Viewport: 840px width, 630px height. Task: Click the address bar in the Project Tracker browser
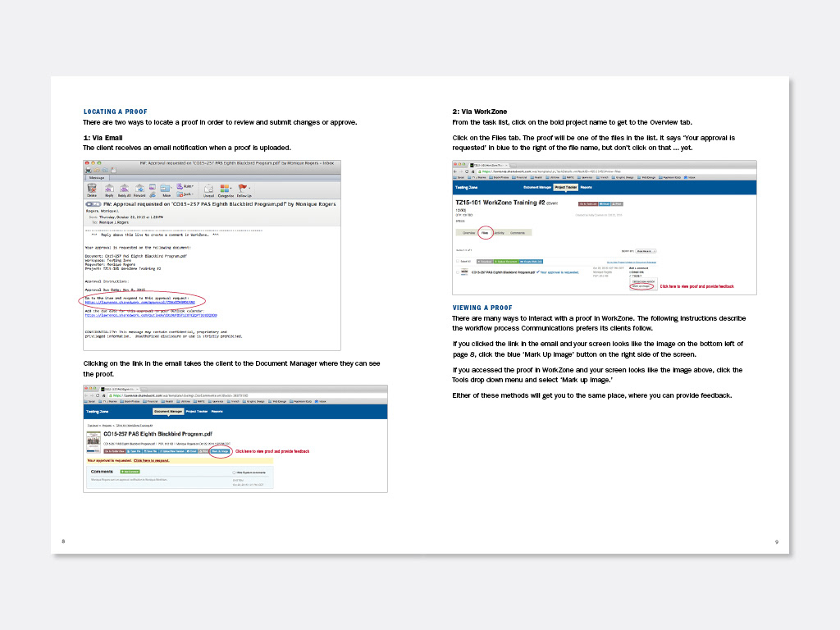pyautogui.click(x=616, y=171)
